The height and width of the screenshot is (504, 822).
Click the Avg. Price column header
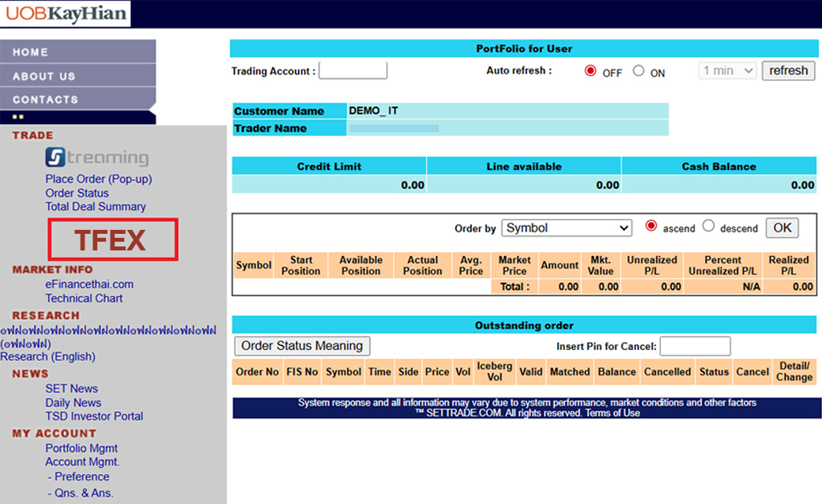tap(471, 265)
